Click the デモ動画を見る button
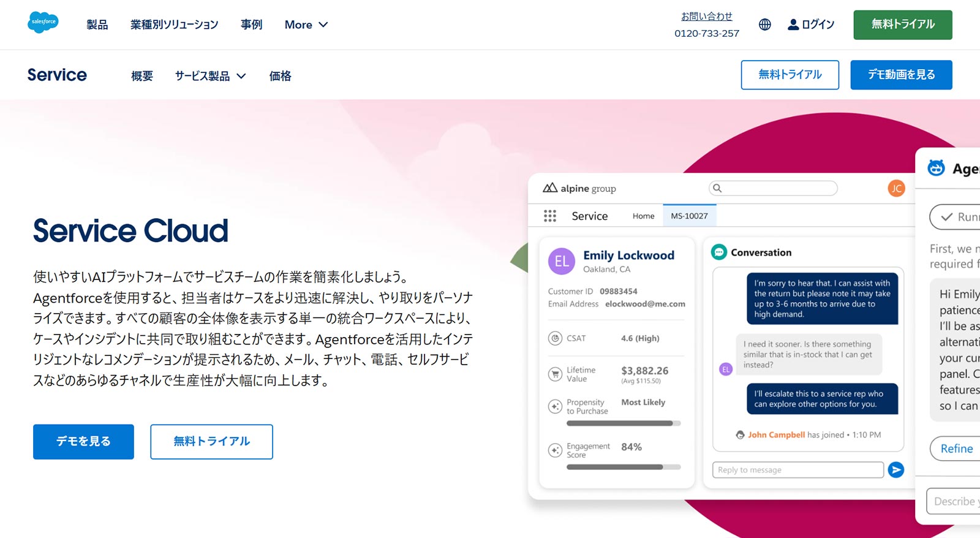This screenshot has height=538, width=980. click(901, 75)
